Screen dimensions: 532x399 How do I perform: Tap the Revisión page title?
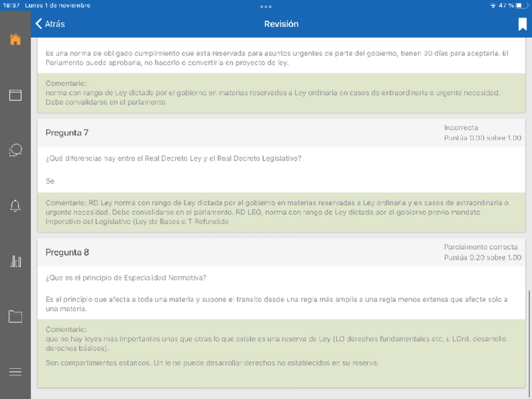[x=281, y=24]
